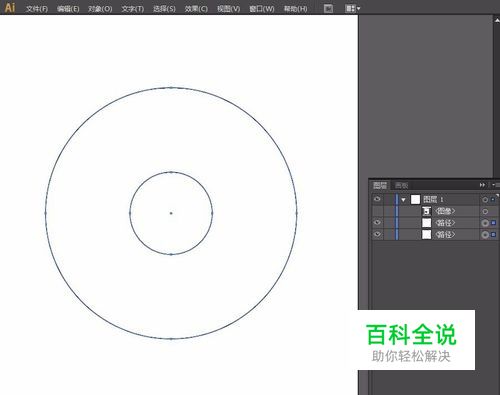This screenshot has width=500, height=395.
Task: Click the outer circle's right anchor point
Action: (x=296, y=213)
